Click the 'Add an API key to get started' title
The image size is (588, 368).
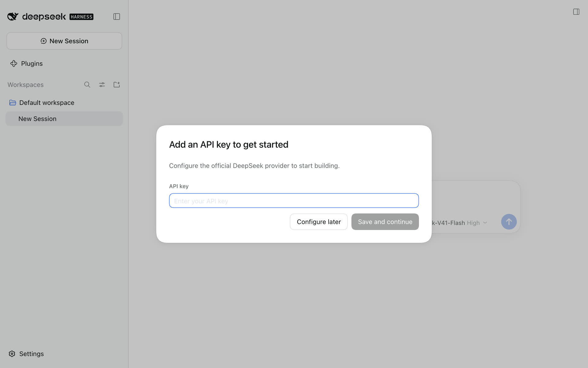[229, 144]
